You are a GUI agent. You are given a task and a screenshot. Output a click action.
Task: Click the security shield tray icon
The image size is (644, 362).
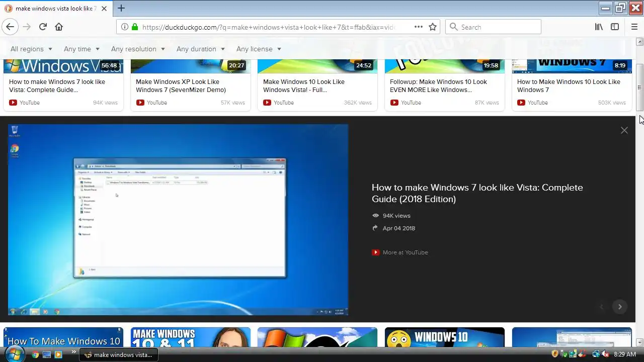(x=555, y=354)
